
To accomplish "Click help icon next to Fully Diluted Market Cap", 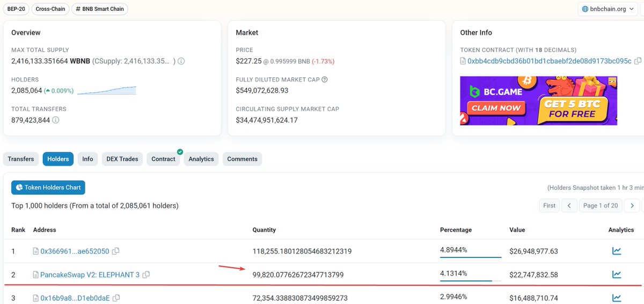I will tap(325, 80).
